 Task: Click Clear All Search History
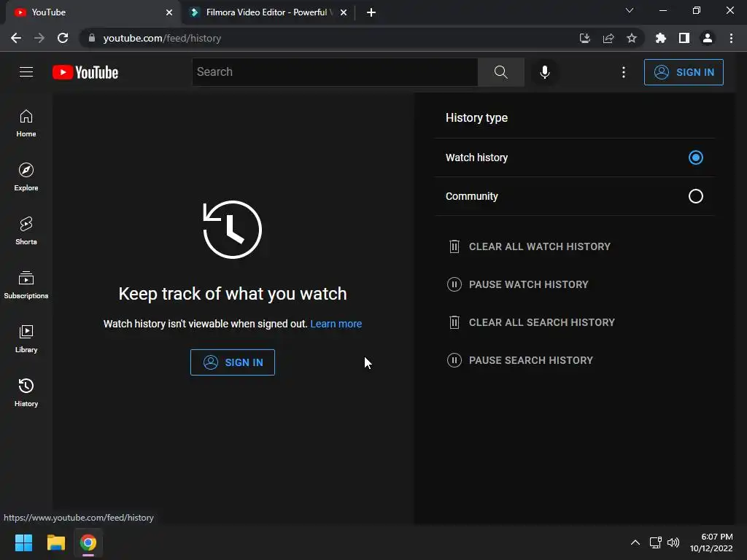531,322
